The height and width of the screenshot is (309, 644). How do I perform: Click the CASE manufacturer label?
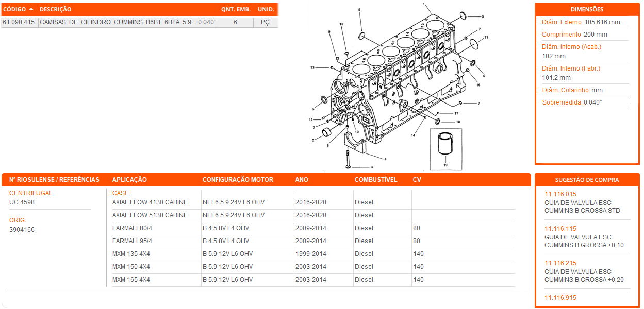(x=121, y=193)
